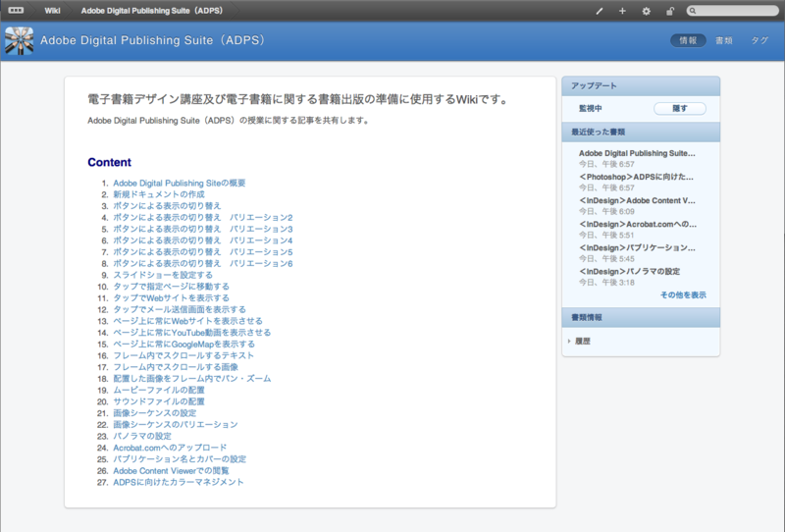Open link 新規ドキュメントの作成
Viewport: 785px width, 532px height.
click(159, 194)
